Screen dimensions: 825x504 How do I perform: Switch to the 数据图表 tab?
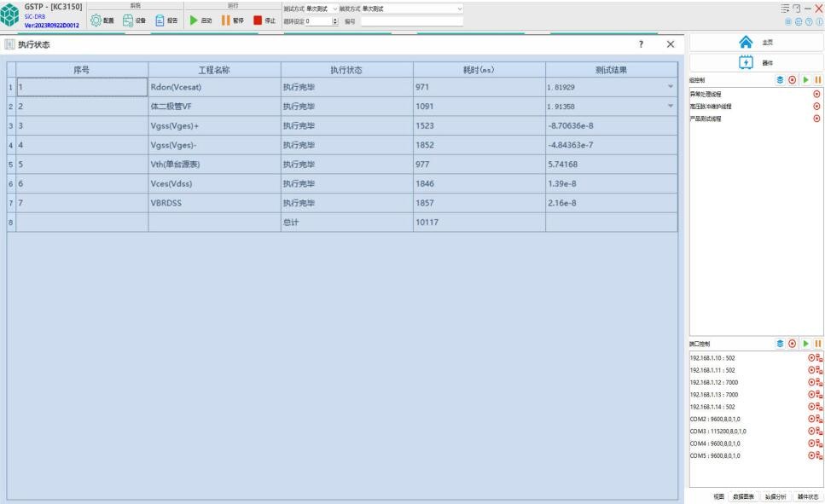[x=742, y=496]
